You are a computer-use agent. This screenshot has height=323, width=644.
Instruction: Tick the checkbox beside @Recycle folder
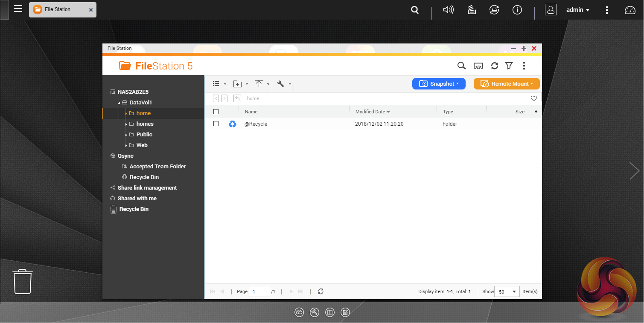pos(216,124)
